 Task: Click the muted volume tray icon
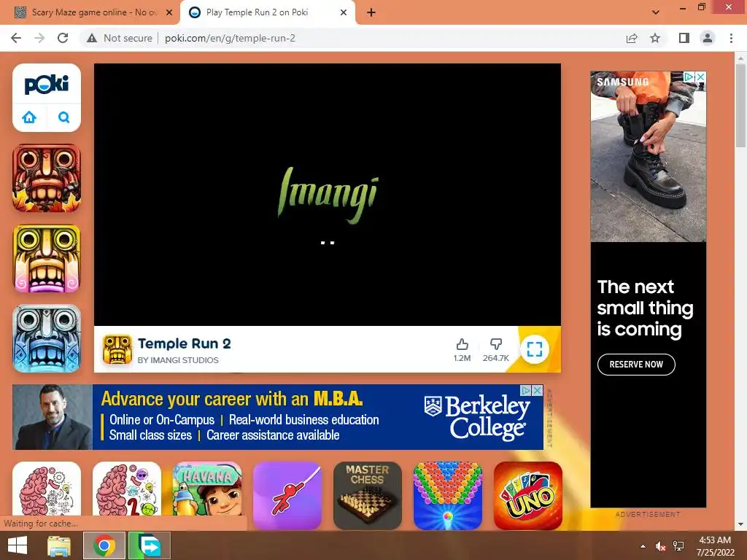pos(660,546)
